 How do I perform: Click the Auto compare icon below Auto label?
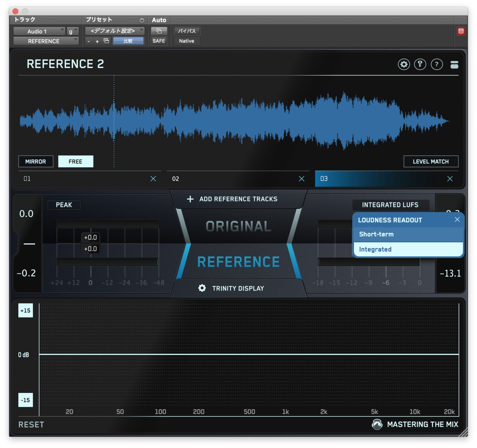coord(159,31)
